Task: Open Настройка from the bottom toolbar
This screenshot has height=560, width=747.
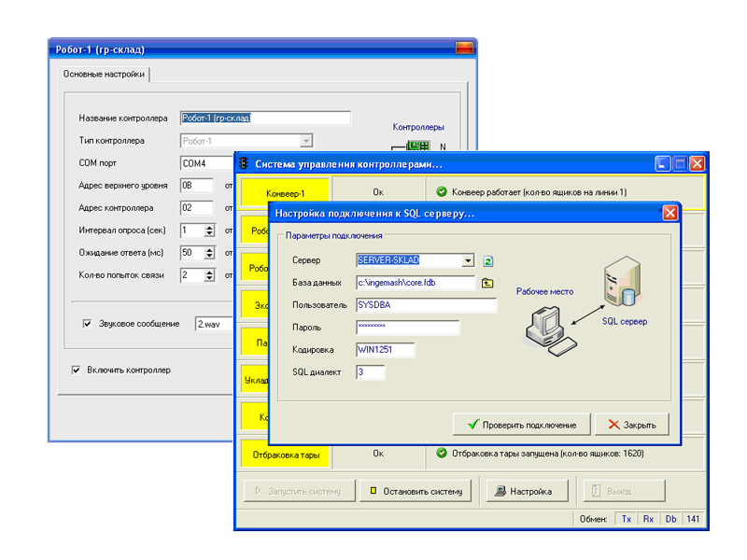Action: (525, 491)
